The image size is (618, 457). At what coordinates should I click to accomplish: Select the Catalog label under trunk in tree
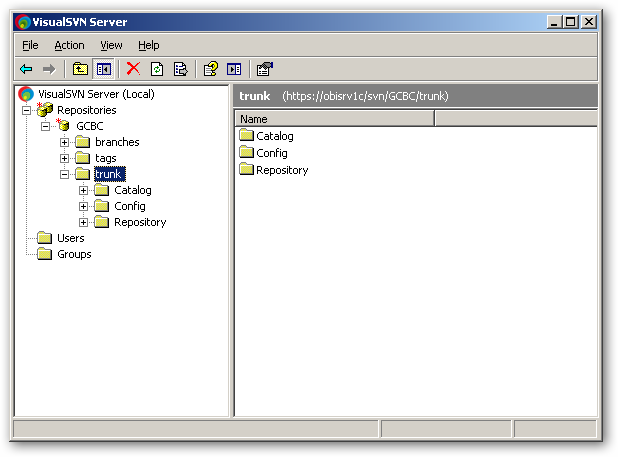pyautogui.click(x=133, y=190)
